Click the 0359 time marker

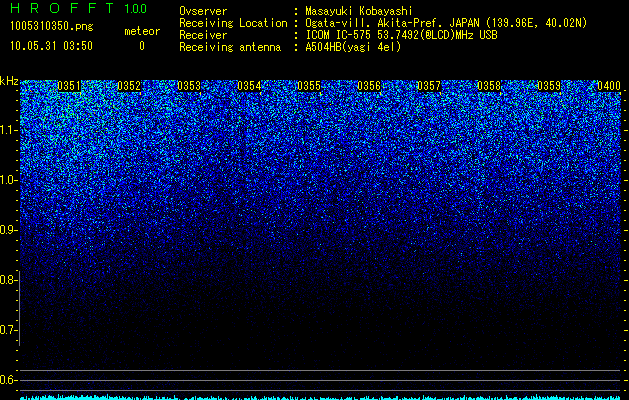click(x=549, y=86)
